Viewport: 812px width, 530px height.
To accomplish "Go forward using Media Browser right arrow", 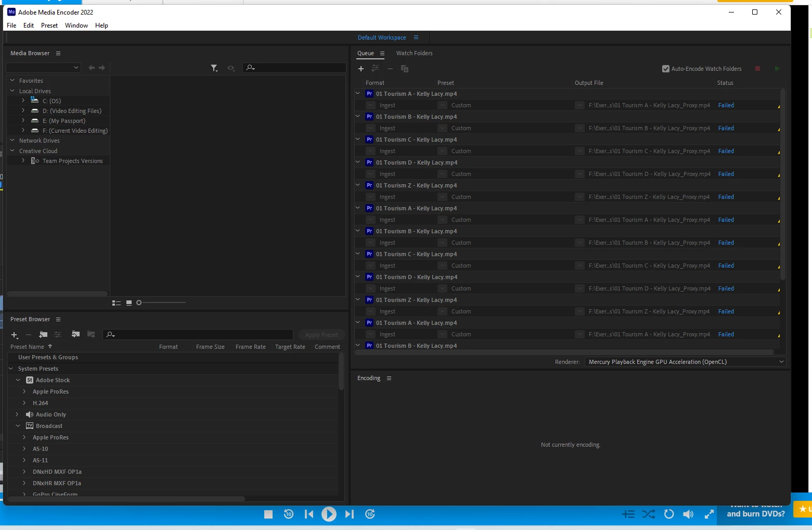I will pyautogui.click(x=102, y=68).
